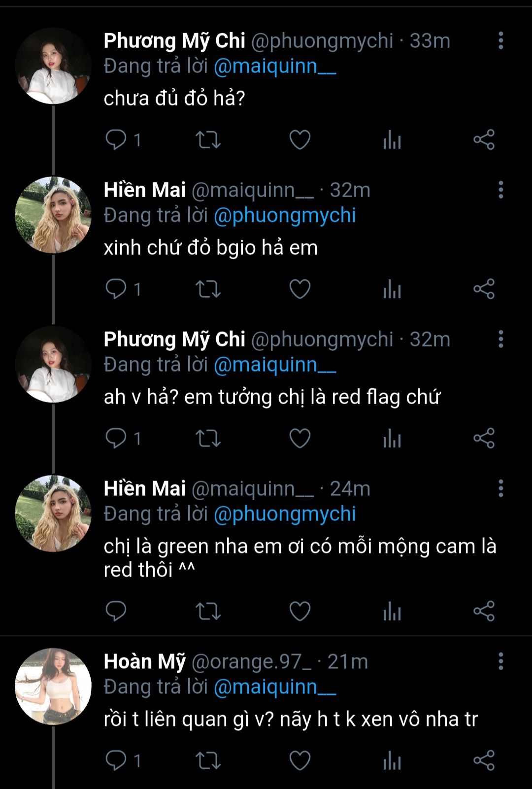Open @phuongmychi mention link in Hiền Mai's 24m reply
Viewport: 532px width, 789px height.
click(x=285, y=514)
